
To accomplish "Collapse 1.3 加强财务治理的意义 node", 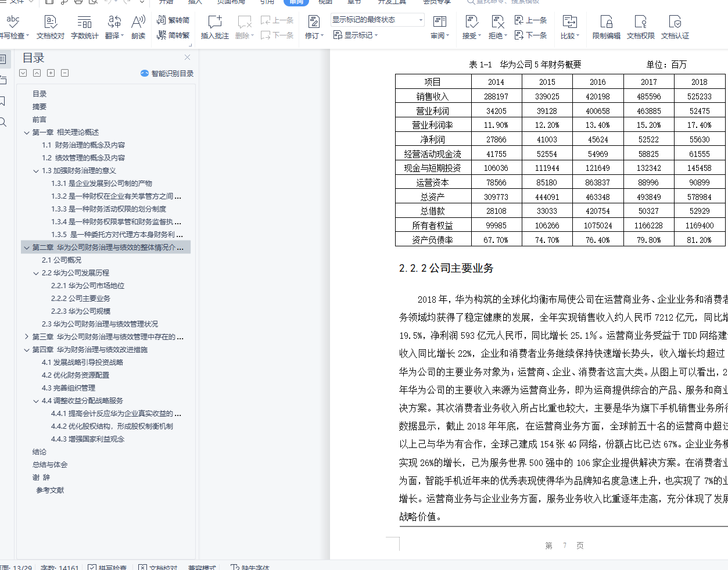I will coord(36,171).
